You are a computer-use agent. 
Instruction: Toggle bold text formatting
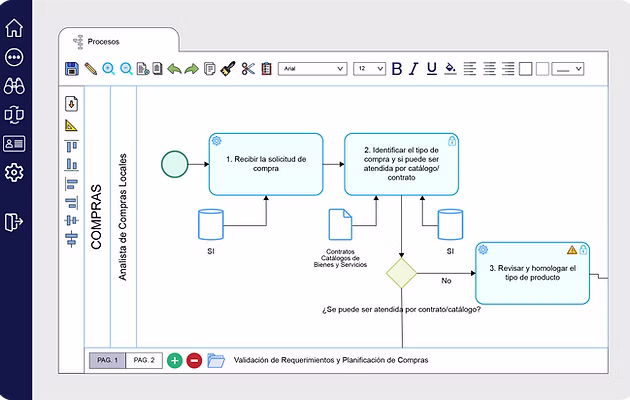[396, 69]
